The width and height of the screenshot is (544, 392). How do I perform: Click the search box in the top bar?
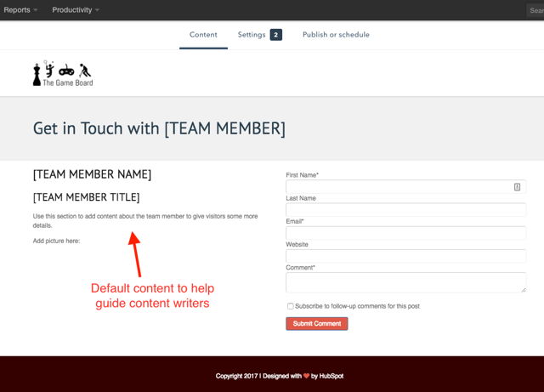[535, 10]
